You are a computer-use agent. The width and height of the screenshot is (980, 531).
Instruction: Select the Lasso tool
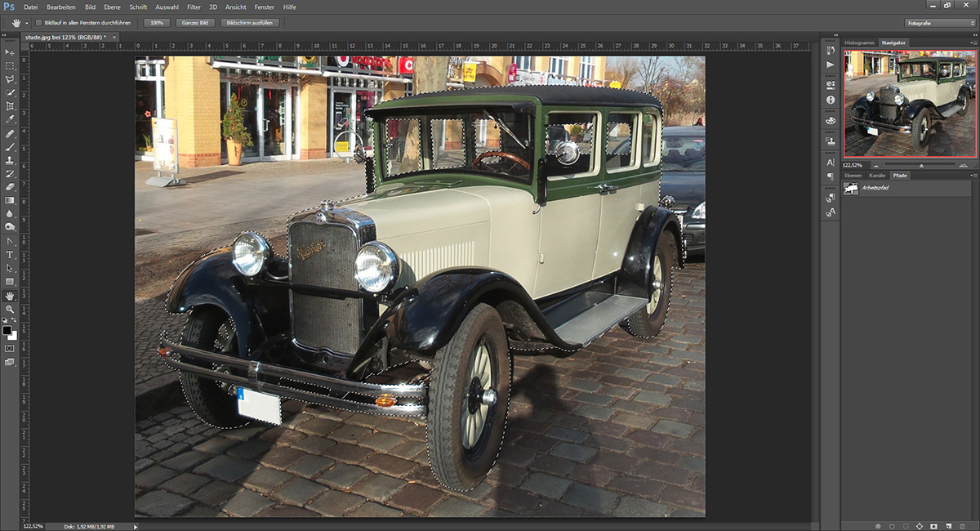pos(10,79)
